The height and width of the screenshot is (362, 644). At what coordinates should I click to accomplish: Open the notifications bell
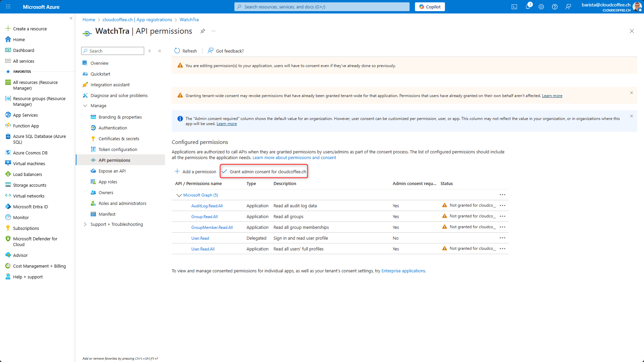click(x=527, y=7)
